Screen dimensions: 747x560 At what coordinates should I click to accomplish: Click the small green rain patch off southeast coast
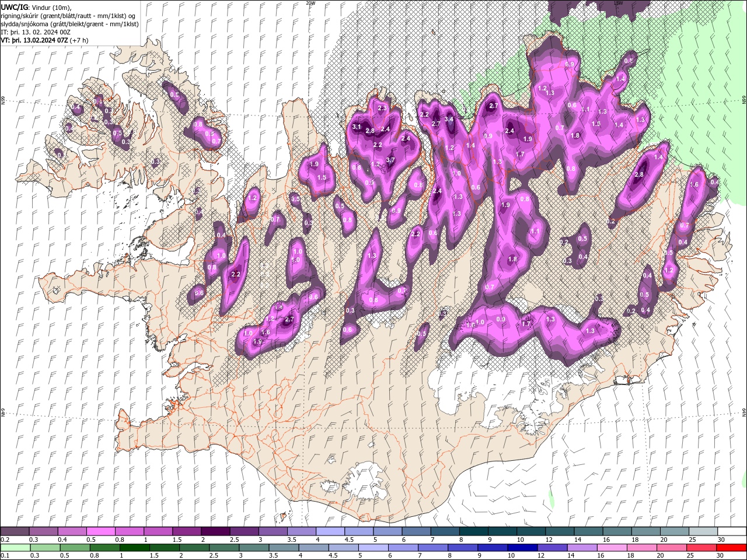pos(550,499)
